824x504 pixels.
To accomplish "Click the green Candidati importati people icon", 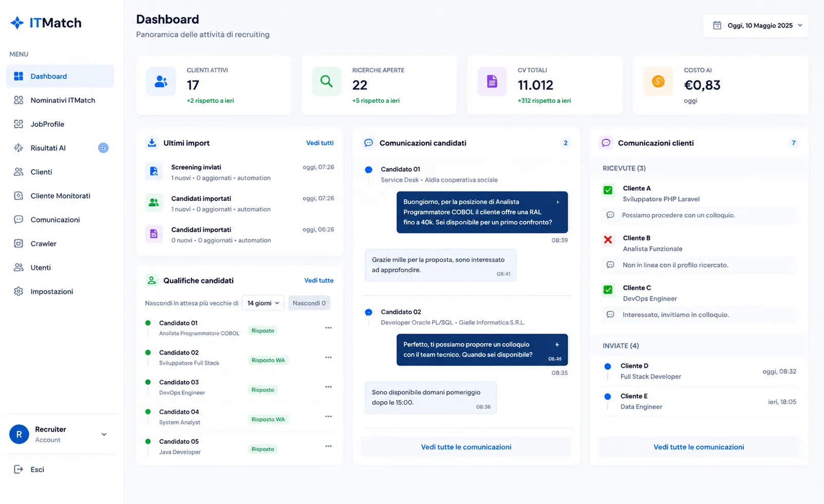I will pos(154,203).
